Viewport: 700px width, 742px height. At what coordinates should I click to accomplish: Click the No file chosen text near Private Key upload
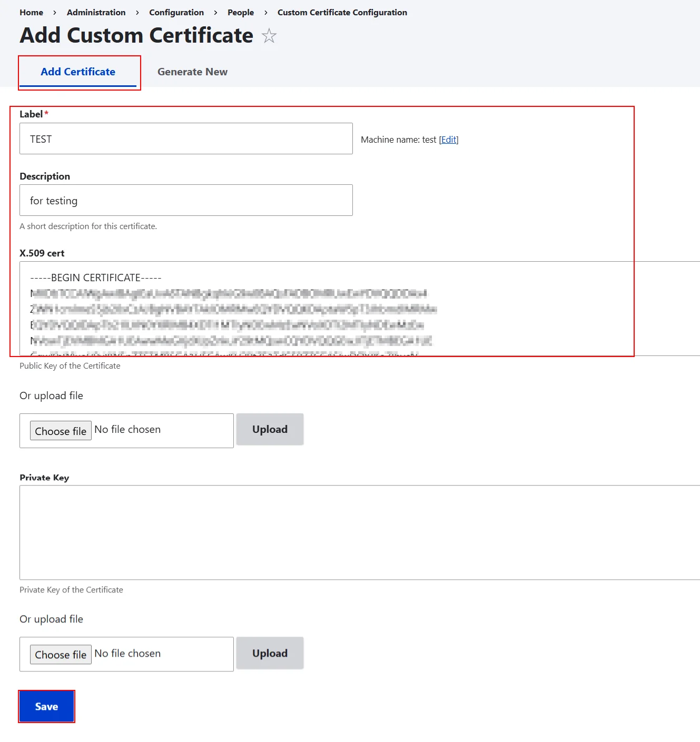click(127, 653)
